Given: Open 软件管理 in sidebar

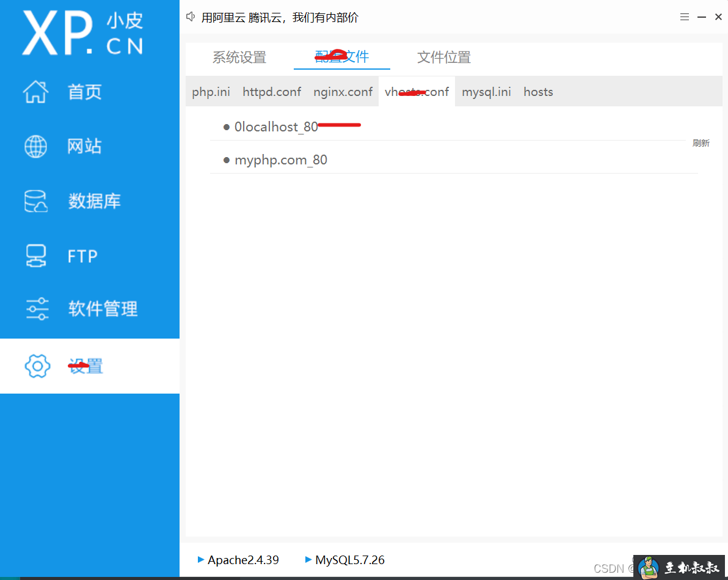Looking at the screenshot, I should (x=103, y=309).
